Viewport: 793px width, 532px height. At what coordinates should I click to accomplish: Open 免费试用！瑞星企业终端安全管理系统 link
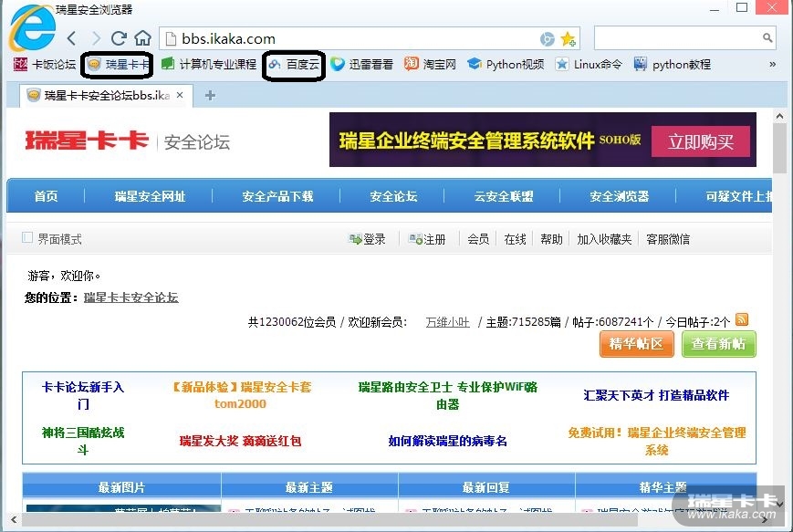[656, 441]
